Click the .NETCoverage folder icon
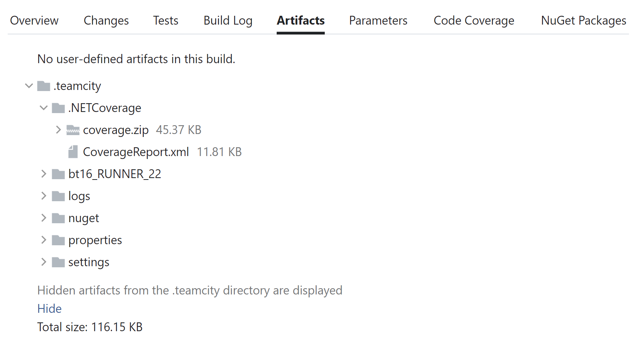Image resolution: width=644 pixels, height=351 pixels. 58,108
